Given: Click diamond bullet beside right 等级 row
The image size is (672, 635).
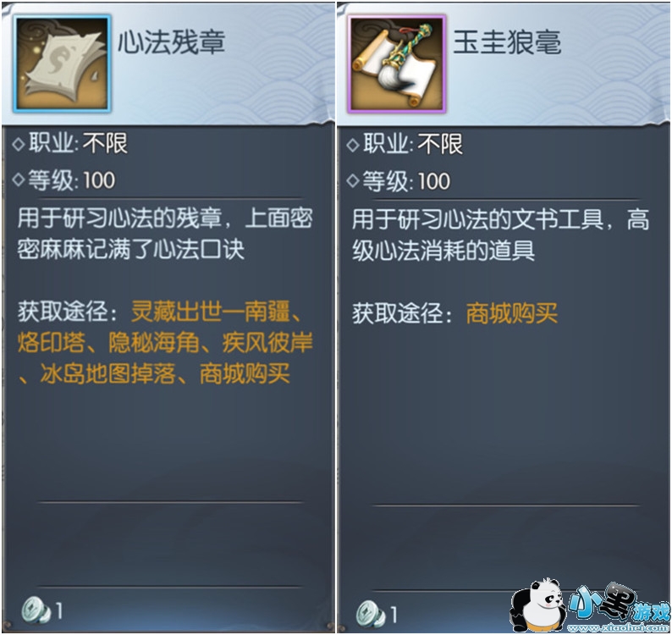Looking at the screenshot, I should [353, 180].
